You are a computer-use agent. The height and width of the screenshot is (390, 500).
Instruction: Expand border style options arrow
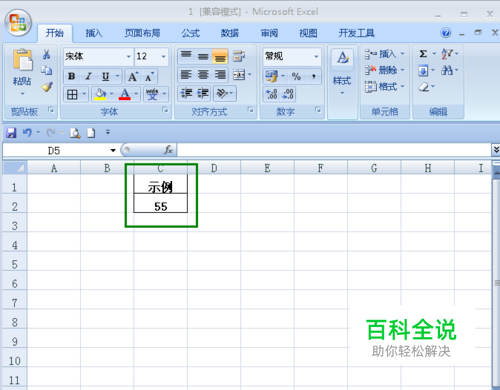tap(84, 94)
